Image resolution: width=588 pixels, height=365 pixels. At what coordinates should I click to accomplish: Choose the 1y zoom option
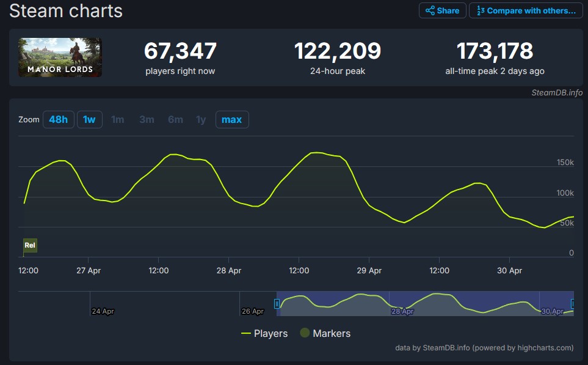point(201,119)
